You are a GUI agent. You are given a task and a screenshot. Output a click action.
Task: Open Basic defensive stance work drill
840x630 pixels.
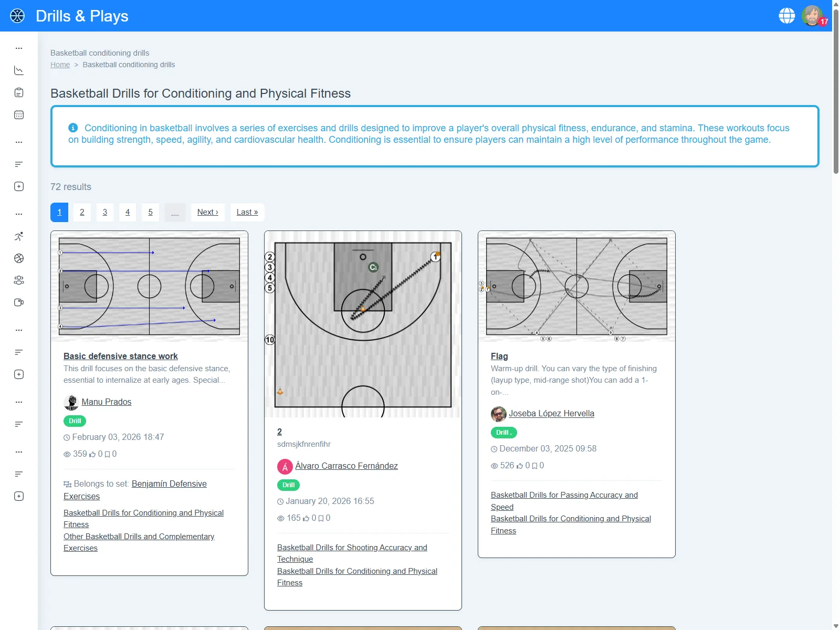(120, 356)
